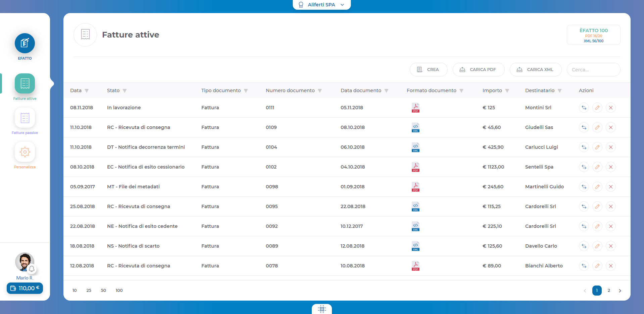Click swap arrows for Bianchi Alberto row

pyautogui.click(x=584, y=266)
